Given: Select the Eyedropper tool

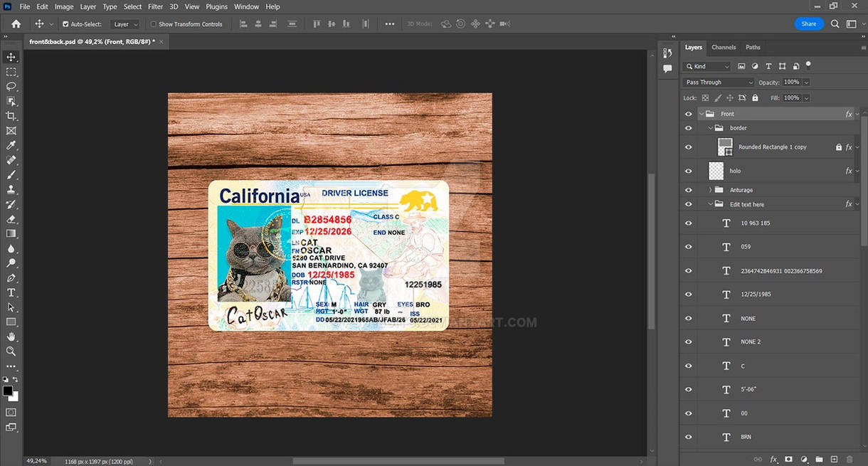Looking at the screenshot, I should point(11,145).
